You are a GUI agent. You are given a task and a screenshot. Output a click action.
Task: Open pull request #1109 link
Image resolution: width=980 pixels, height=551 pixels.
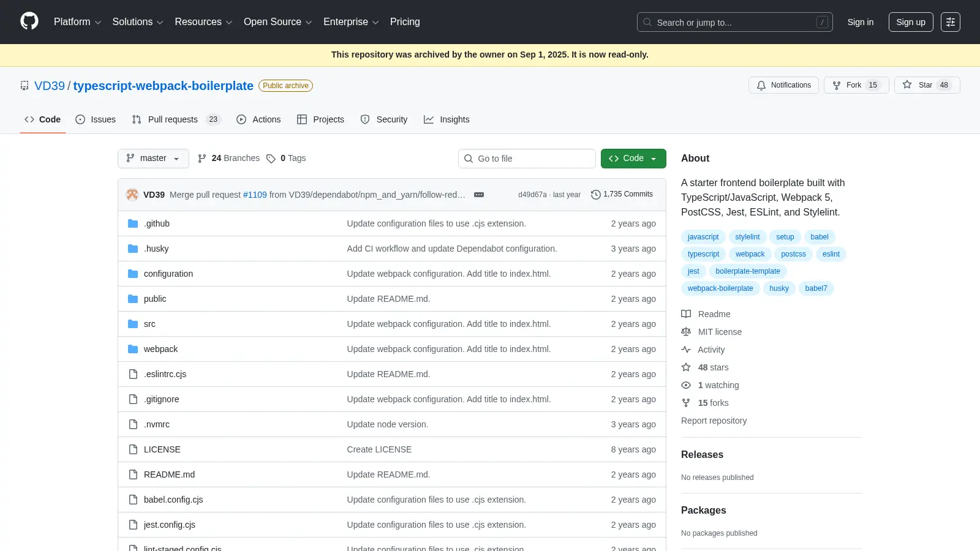point(255,195)
